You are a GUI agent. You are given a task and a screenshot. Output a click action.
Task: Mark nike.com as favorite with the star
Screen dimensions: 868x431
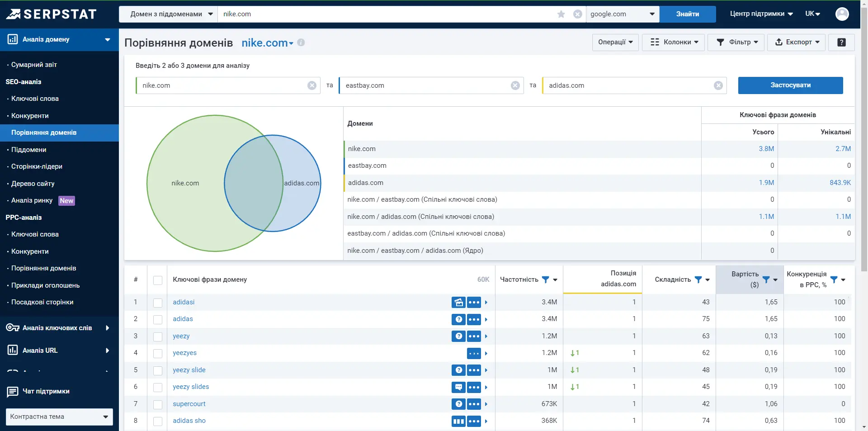pos(561,14)
